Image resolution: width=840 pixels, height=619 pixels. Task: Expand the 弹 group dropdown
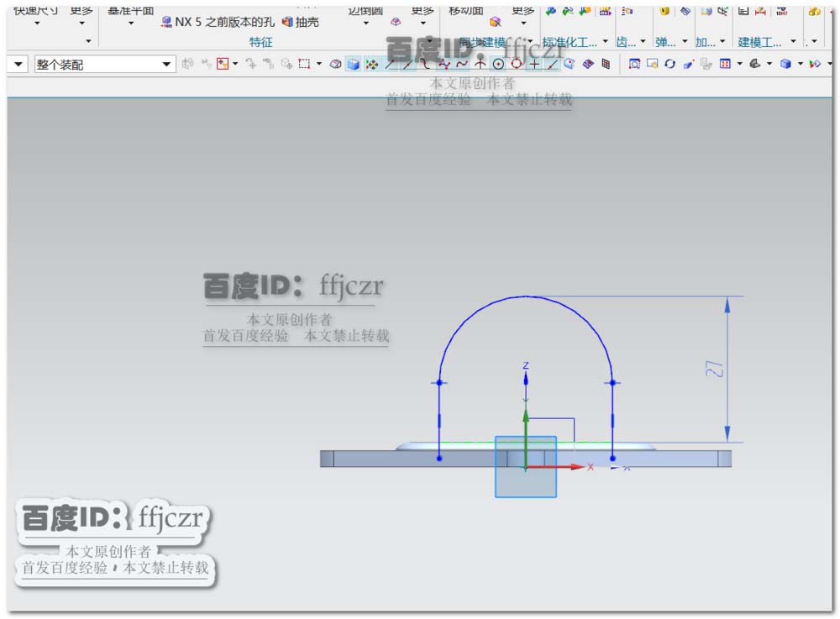[x=685, y=41]
